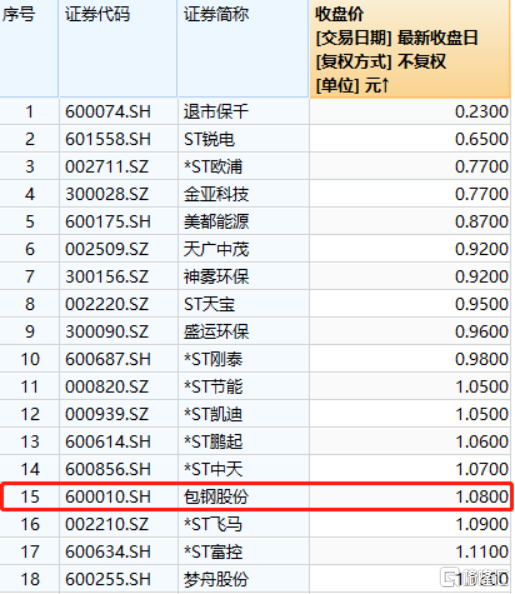Select stock name *ST欧浦
This screenshot has width=515, height=594.
[213, 167]
